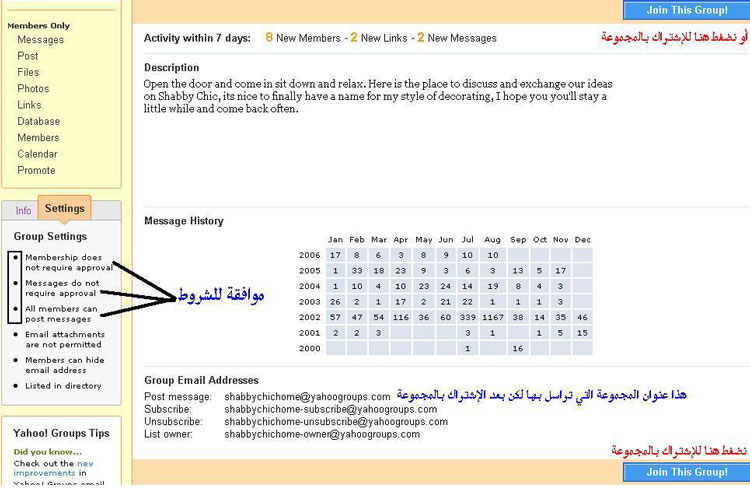The image size is (750, 490).
Task: View the Members list link
Action: coord(38,138)
